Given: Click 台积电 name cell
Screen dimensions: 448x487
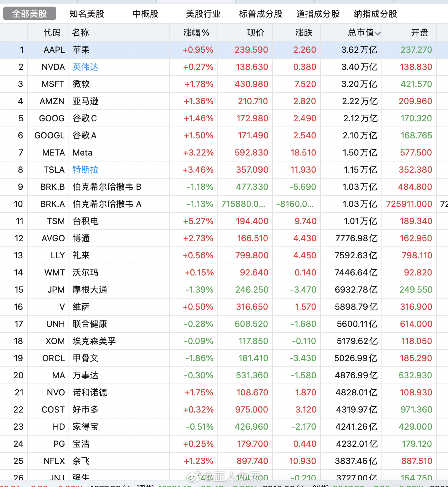Looking at the screenshot, I should 86,221.
